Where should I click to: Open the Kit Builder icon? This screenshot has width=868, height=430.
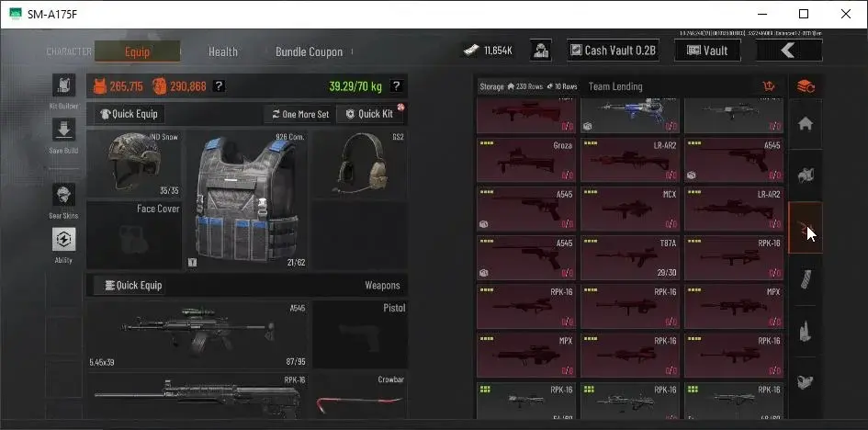(x=63, y=85)
